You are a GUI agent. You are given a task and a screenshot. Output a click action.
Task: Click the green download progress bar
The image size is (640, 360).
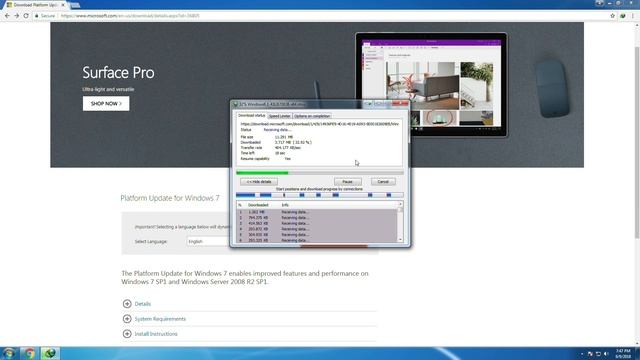point(320,173)
